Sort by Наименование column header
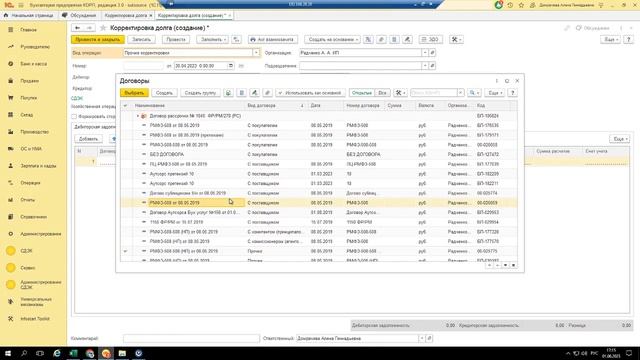 (x=189, y=106)
